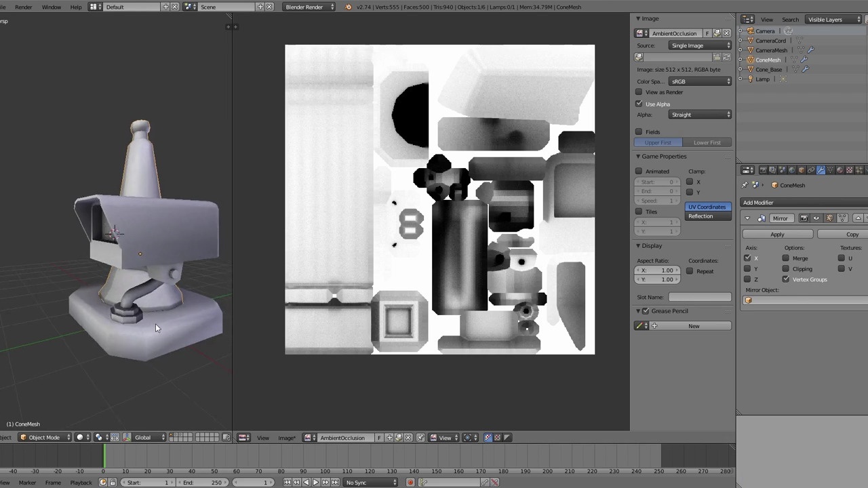Image resolution: width=868 pixels, height=488 pixels.
Task: Click the fake user F button for AmbientOcclusion
Action: point(707,33)
